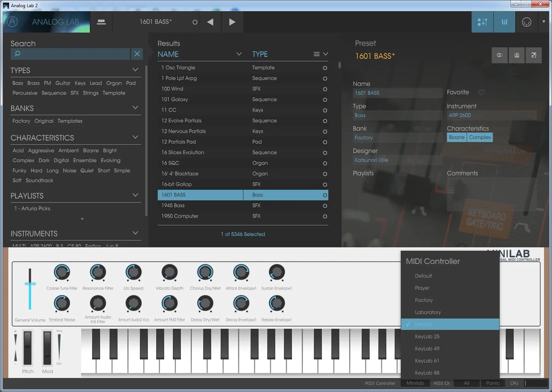Click the Coarse Tune Filter knob
552x392 pixels.
[x=62, y=272]
